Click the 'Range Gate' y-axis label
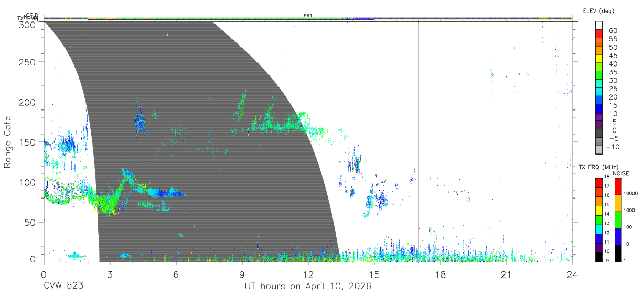 coord(8,142)
